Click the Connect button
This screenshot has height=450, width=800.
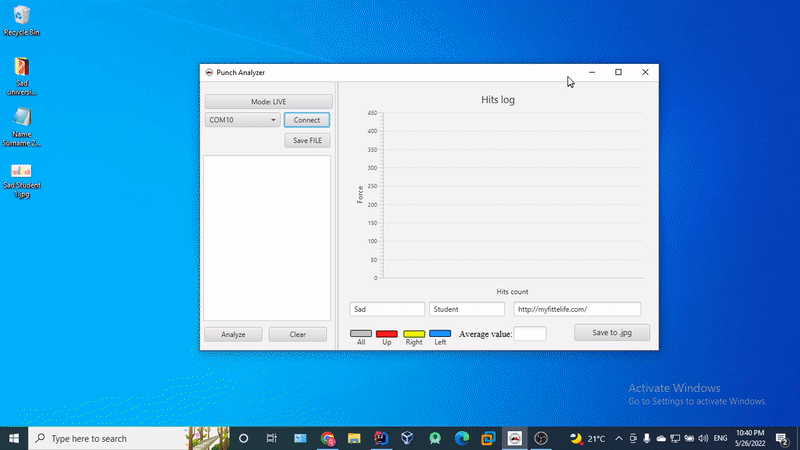[x=307, y=120]
